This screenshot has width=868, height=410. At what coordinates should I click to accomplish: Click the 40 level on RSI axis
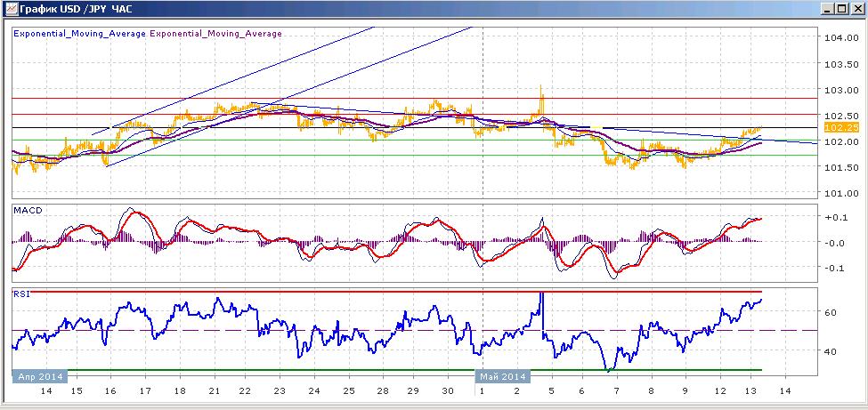[830, 350]
